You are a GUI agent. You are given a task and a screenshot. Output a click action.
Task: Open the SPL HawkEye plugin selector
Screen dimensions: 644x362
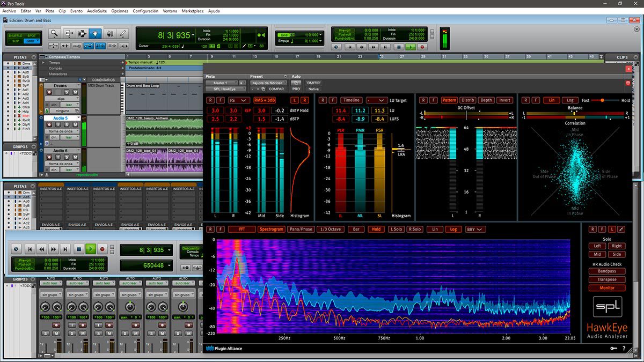coord(225,89)
